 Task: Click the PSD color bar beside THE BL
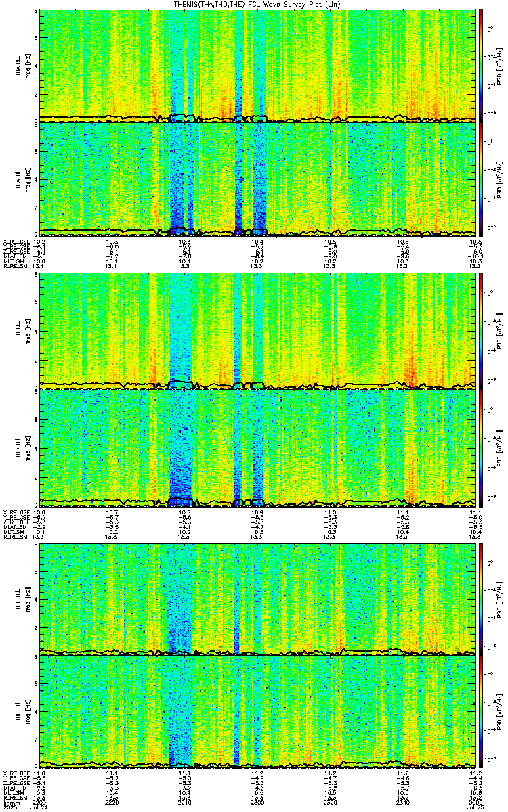[481, 599]
